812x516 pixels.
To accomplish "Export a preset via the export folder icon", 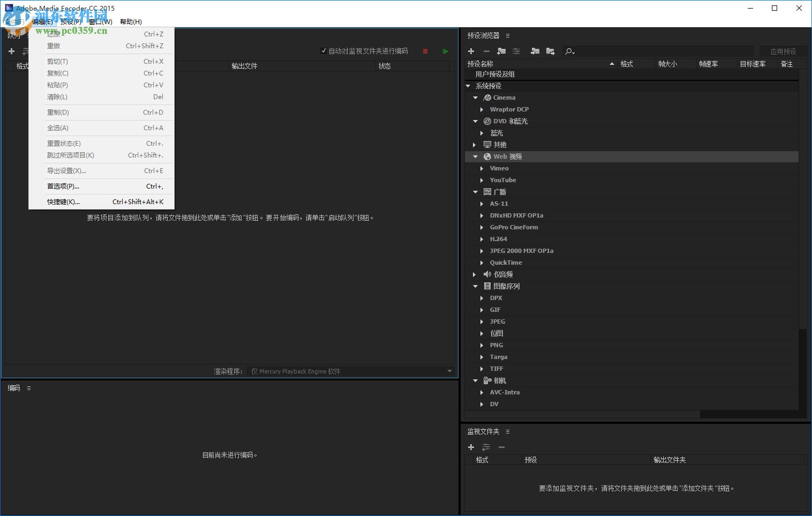I will (551, 51).
